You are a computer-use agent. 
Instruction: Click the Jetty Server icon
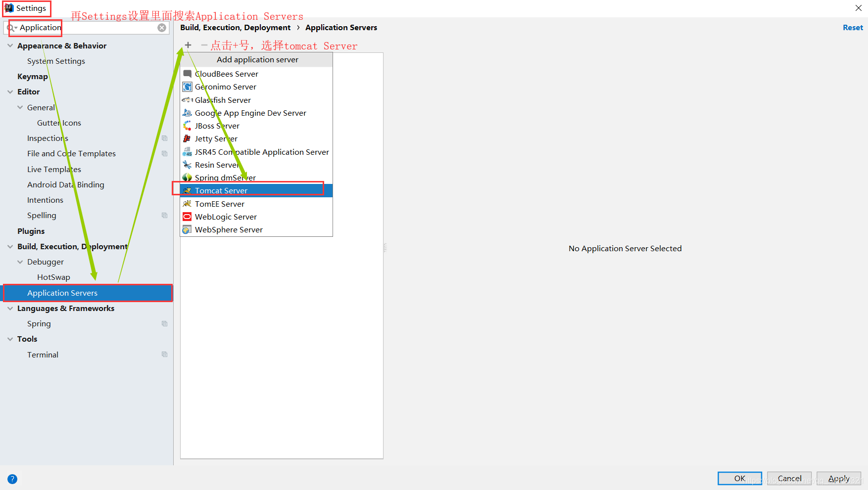[187, 138]
